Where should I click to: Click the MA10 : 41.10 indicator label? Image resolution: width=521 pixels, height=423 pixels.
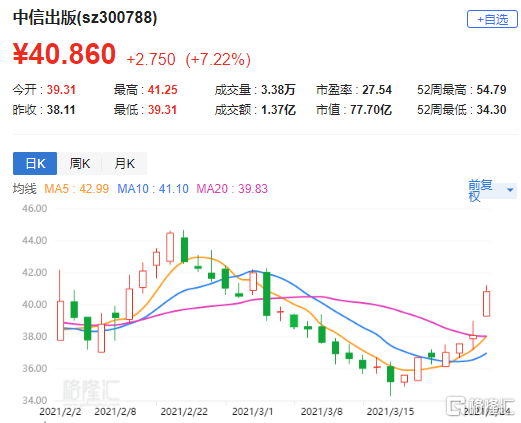coord(153,189)
